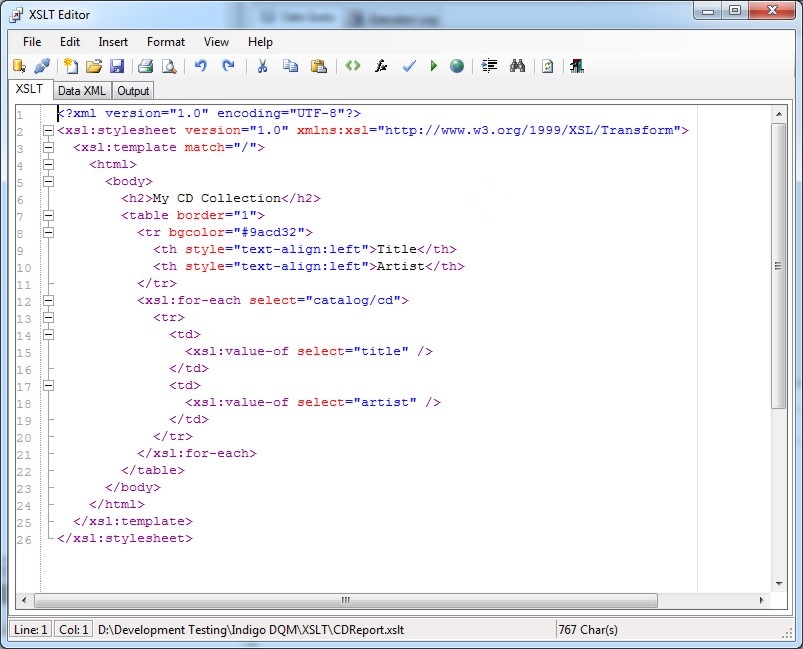Image resolution: width=803 pixels, height=649 pixels.
Task: Collapse the td fold on line 17
Action: 48,385
